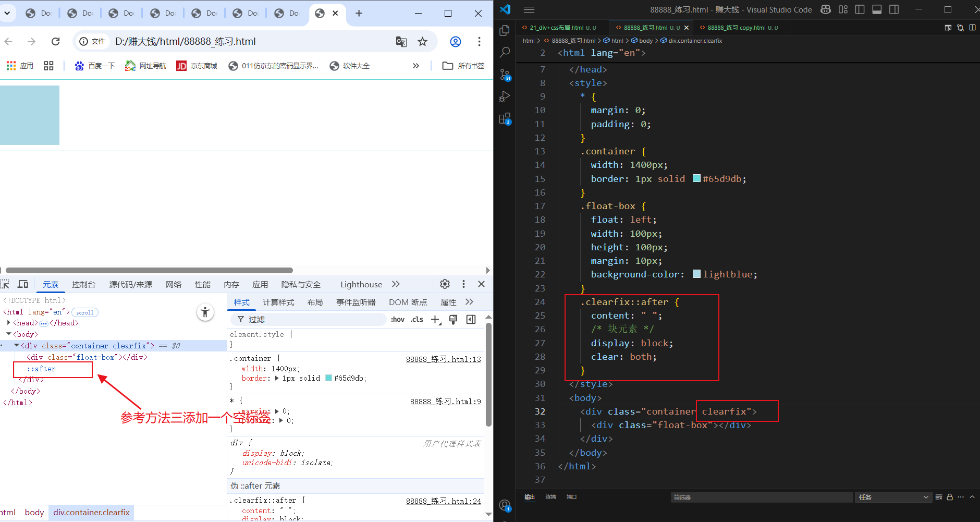Open Chrome's three-dot menu
Viewport: 980px width, 522px height.
coord(479,42)
